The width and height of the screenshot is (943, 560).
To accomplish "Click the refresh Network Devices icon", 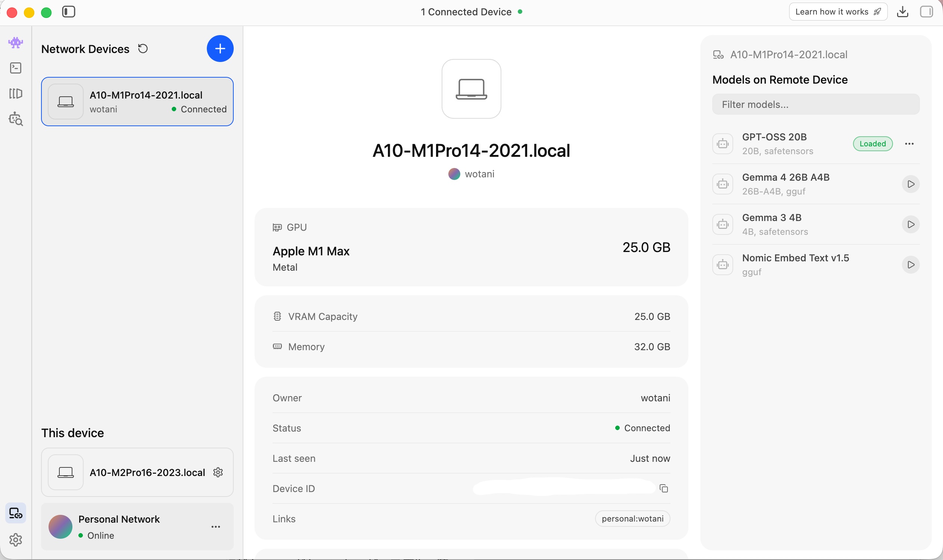I will pyautogui.click(x=143, y=49).
